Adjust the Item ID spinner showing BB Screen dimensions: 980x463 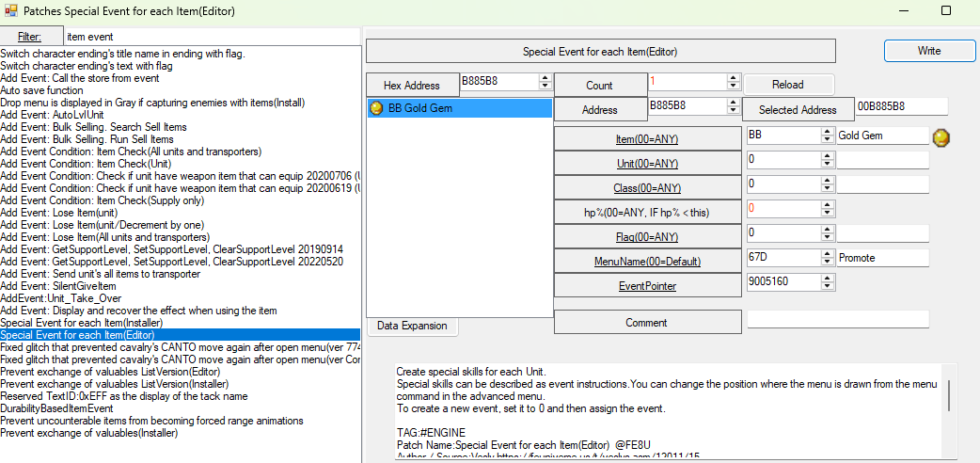827,136
